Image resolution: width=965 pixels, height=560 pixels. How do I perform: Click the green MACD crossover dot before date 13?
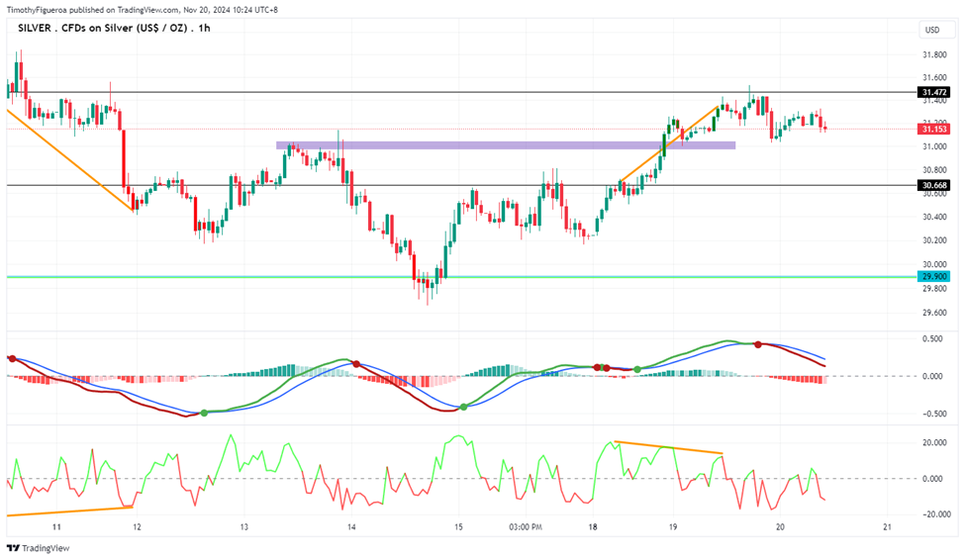coord(204,413)
